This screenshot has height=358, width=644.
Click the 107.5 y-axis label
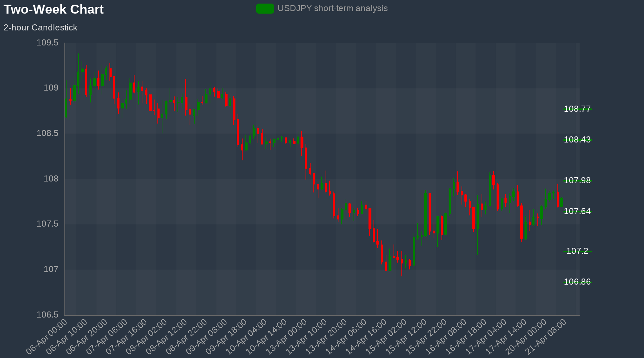(x=47, y=224)
